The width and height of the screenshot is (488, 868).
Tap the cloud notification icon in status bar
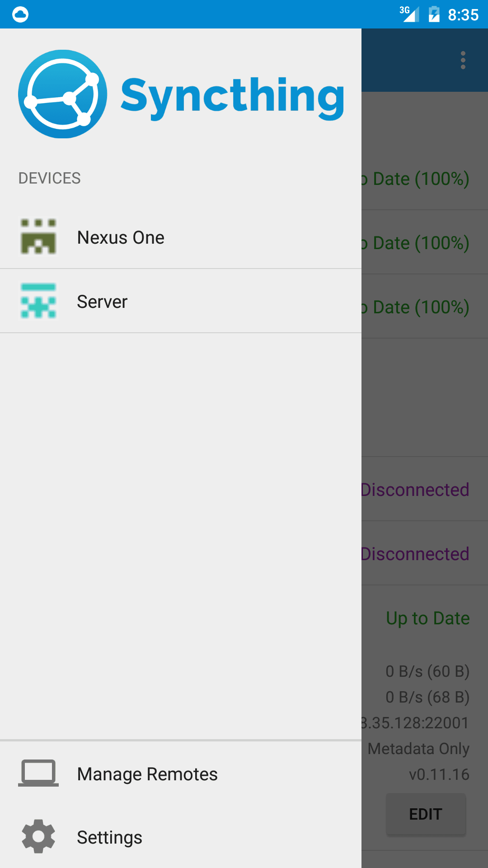pos(20,14)
